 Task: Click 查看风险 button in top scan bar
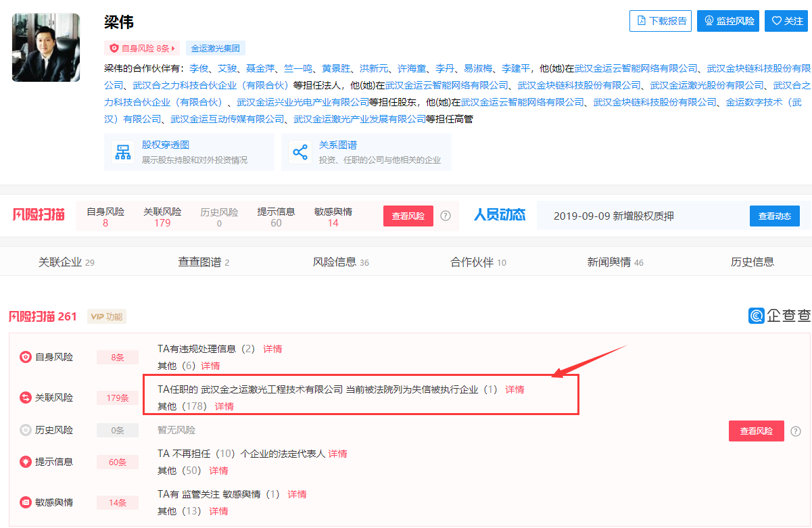408,216
